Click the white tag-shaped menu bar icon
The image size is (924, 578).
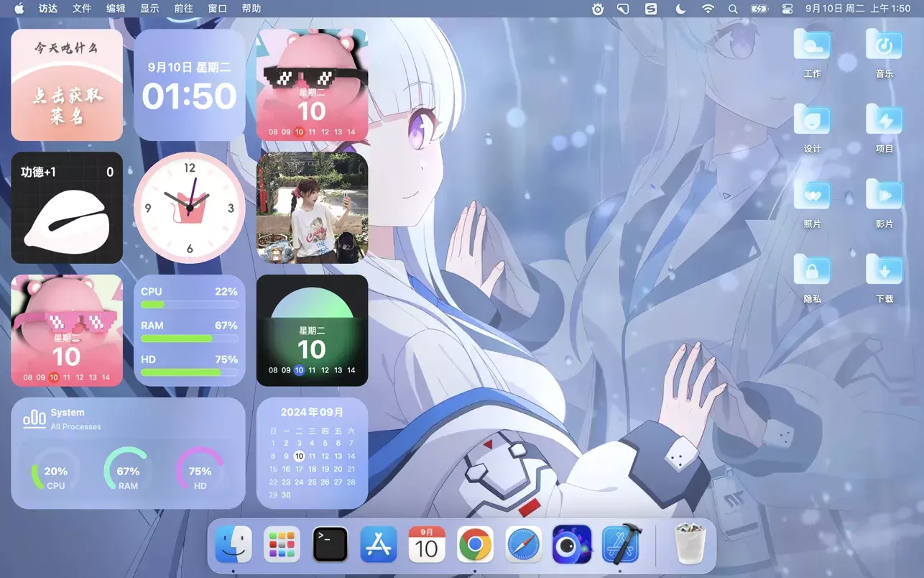point(623,9)
